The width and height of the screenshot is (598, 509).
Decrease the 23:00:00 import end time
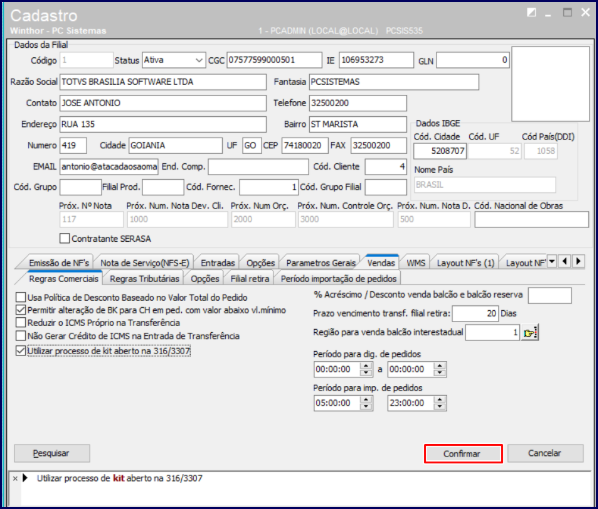440,407
